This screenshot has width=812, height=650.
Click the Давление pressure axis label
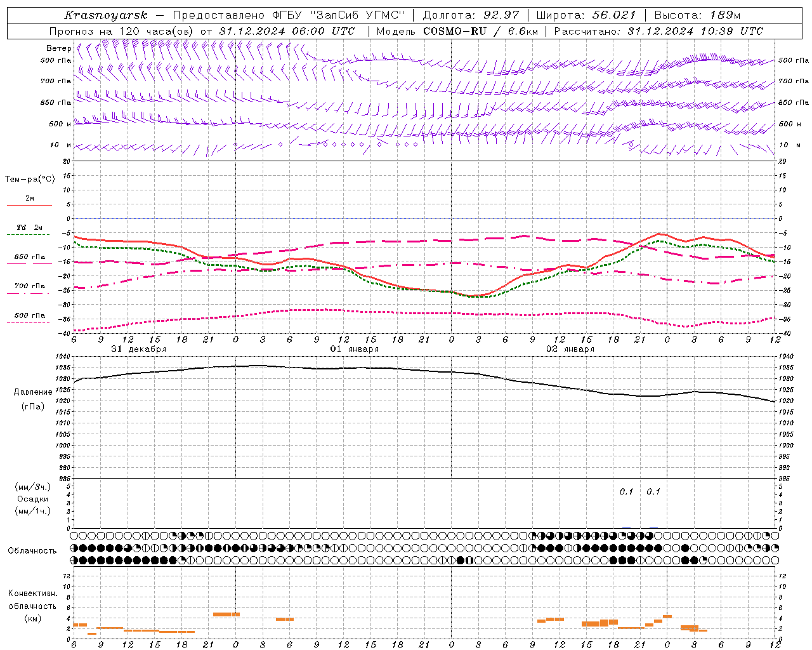[33, 392]
